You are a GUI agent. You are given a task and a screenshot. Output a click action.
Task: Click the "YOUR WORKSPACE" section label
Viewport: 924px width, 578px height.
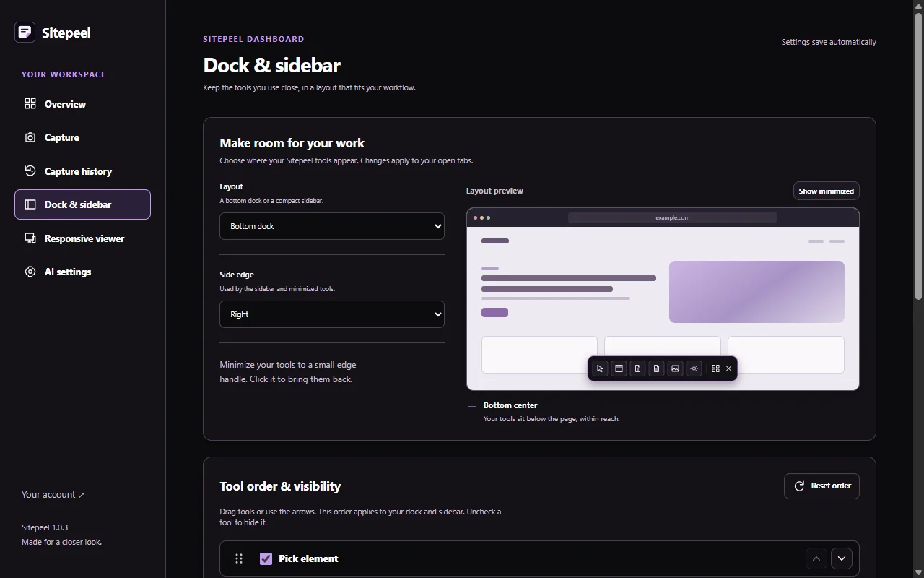point(64,74)
